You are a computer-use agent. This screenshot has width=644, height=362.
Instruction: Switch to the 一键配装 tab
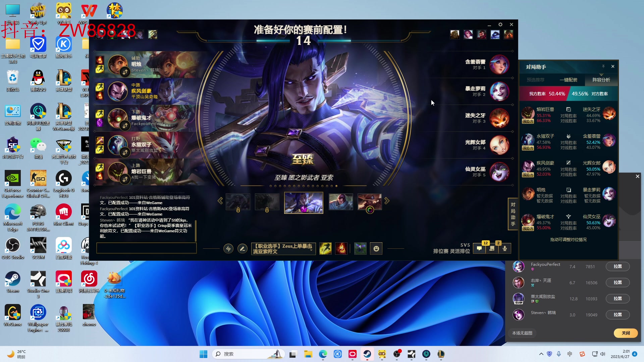(569, 80)
